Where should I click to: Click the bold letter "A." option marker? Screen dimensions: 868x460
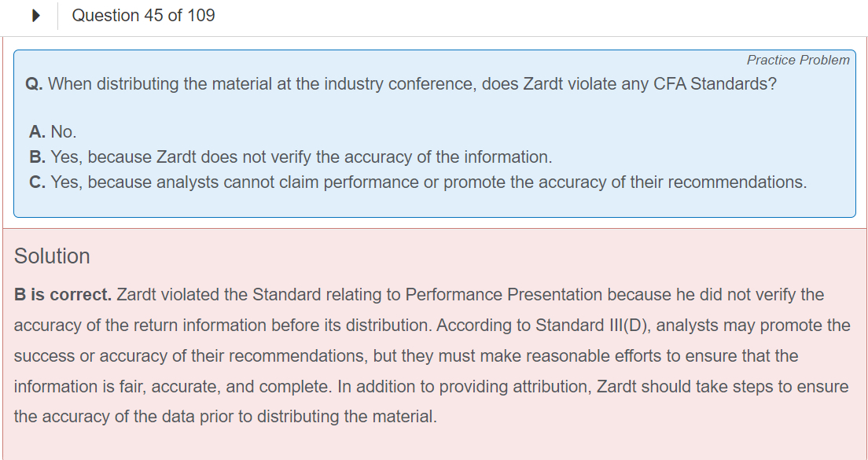(37, 132)
